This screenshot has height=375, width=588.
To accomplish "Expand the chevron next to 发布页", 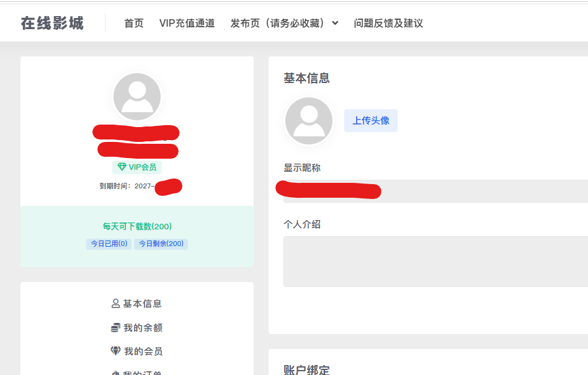I will pyautogui.click(x=336, y=23).
